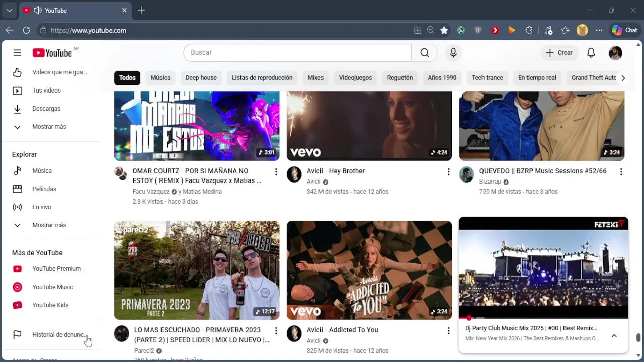This screenshot has width=644, height=362.
Task: Open En vivo in sidebar
Action: (50, 207)
